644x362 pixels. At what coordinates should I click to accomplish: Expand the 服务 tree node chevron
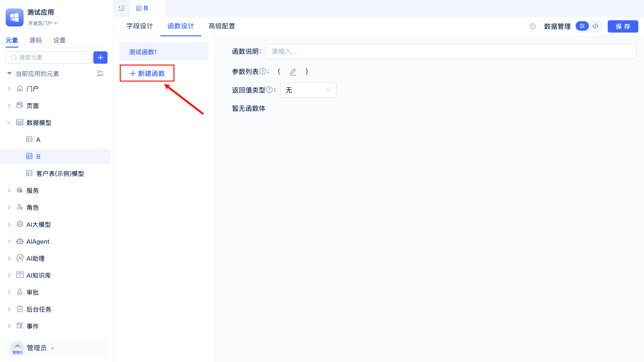[9, 190]
